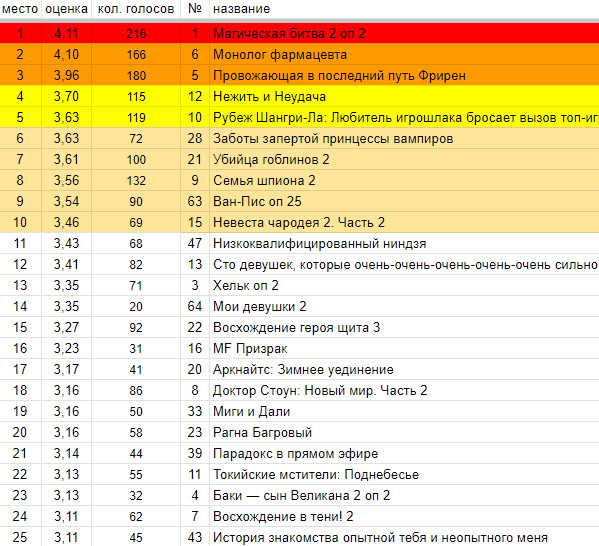
Task: Select the "Ван-Пис оп 25" cell
Action: point(404,201)
